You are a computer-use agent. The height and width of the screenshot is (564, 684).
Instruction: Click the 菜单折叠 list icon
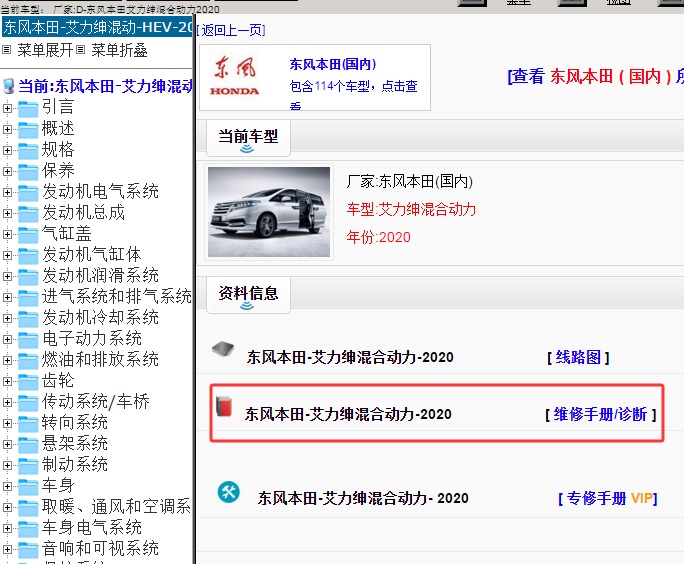coord(80,50)
